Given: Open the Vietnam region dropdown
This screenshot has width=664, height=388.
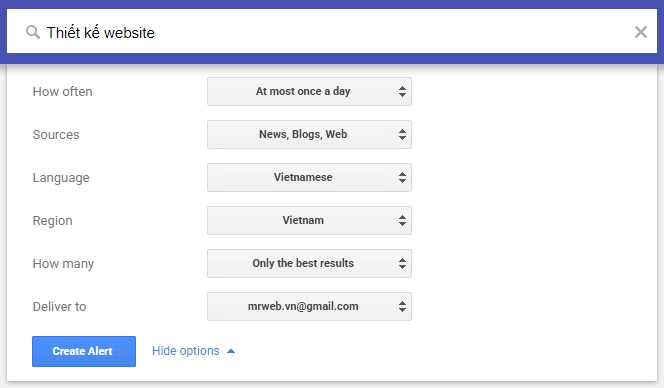Looking at the screenshot, I should pyautogui.click(x=309, y=220).
